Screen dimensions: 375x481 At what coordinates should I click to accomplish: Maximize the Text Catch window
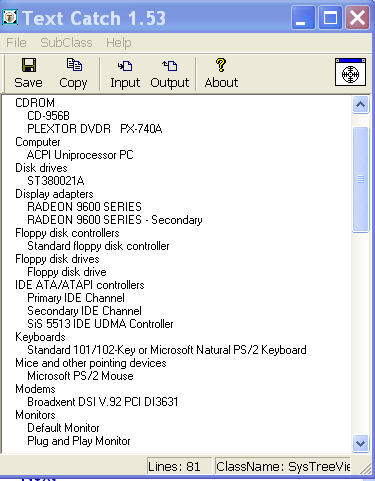pyautogui.click(x=330, y=18)
